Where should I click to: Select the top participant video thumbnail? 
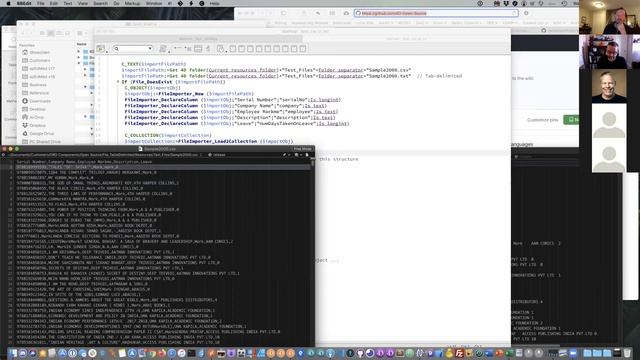coord(609,17)
